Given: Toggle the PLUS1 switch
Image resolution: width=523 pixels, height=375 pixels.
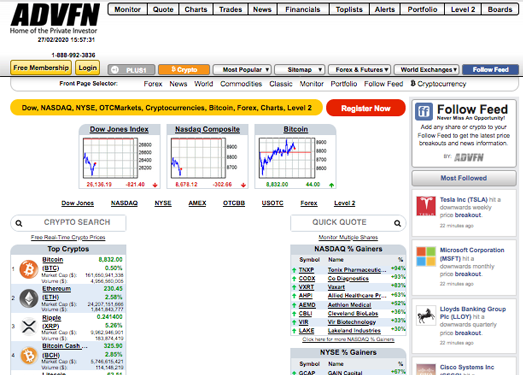Looking at the screenshot, I should [x=131, y=70].
